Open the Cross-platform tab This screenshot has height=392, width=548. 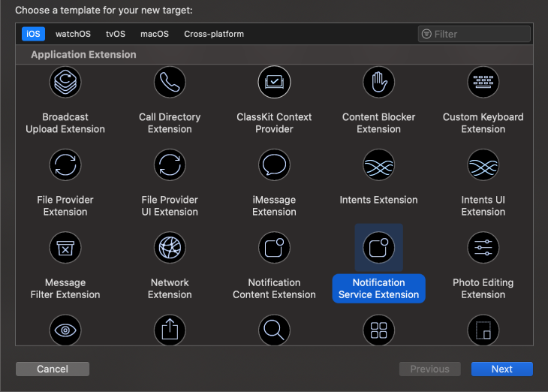pos(214,34)
